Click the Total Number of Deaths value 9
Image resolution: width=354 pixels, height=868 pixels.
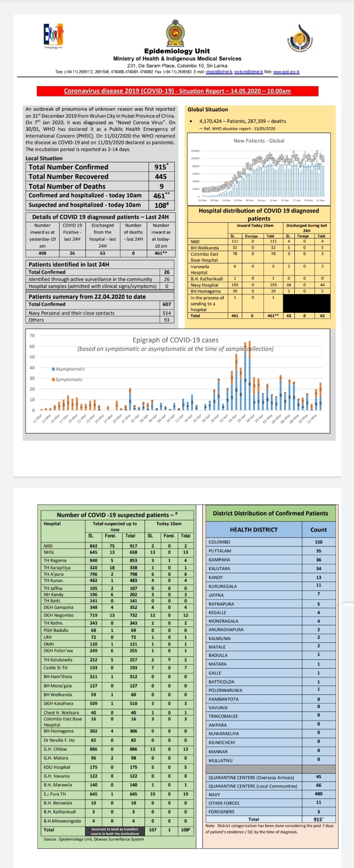click(161, 186)
